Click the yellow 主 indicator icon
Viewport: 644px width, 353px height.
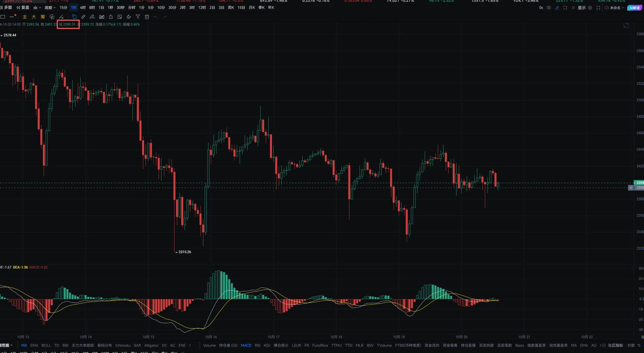[25, 17]
